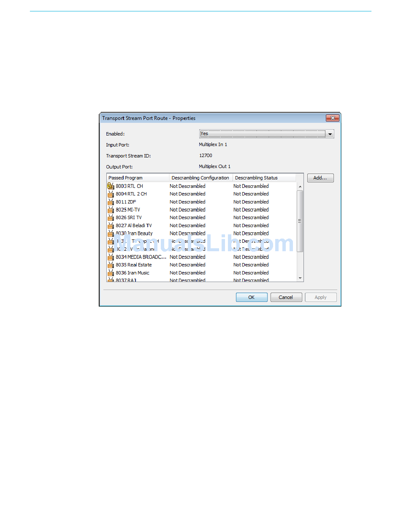Viewport: 401px width, 532px height.
Task: Sort by Descrambling Configuration column header
Action: tap(201, 178)
